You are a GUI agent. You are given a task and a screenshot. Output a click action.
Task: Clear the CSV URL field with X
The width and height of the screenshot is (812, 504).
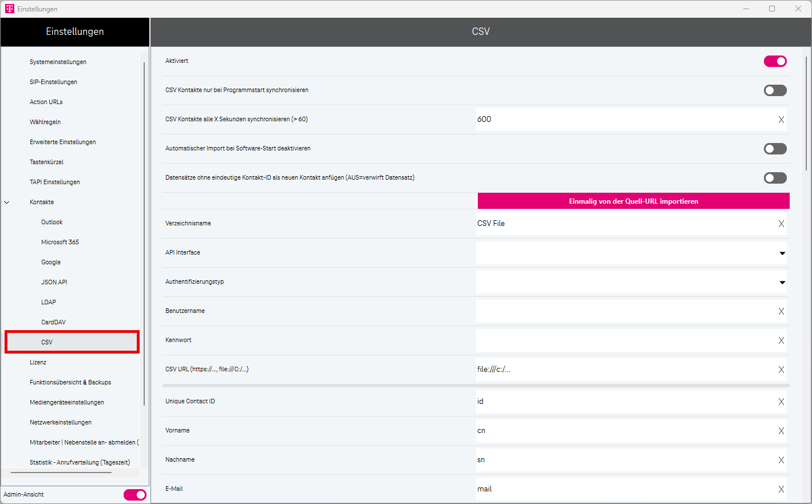pos(781,370)
